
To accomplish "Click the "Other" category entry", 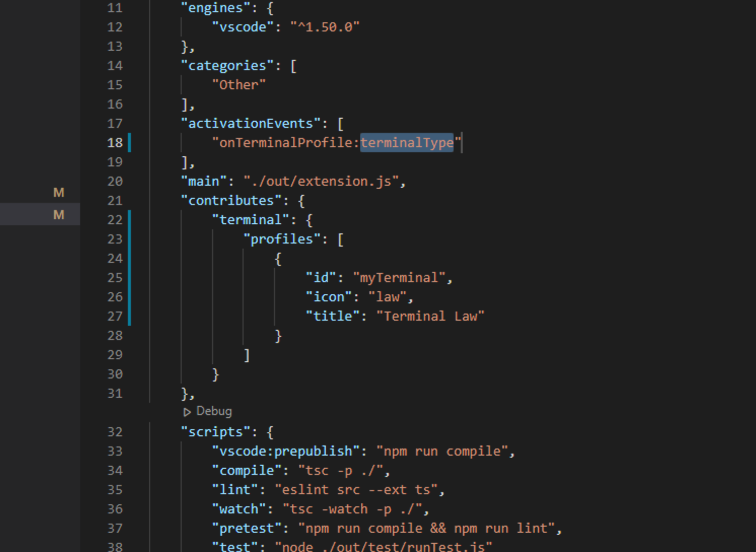I will [238, 85].
